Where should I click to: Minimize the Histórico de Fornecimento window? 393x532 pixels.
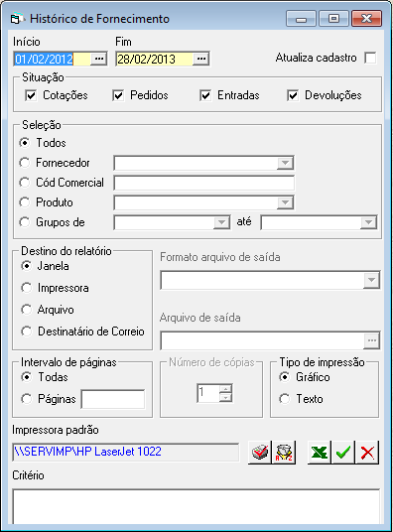coord(301,19)
